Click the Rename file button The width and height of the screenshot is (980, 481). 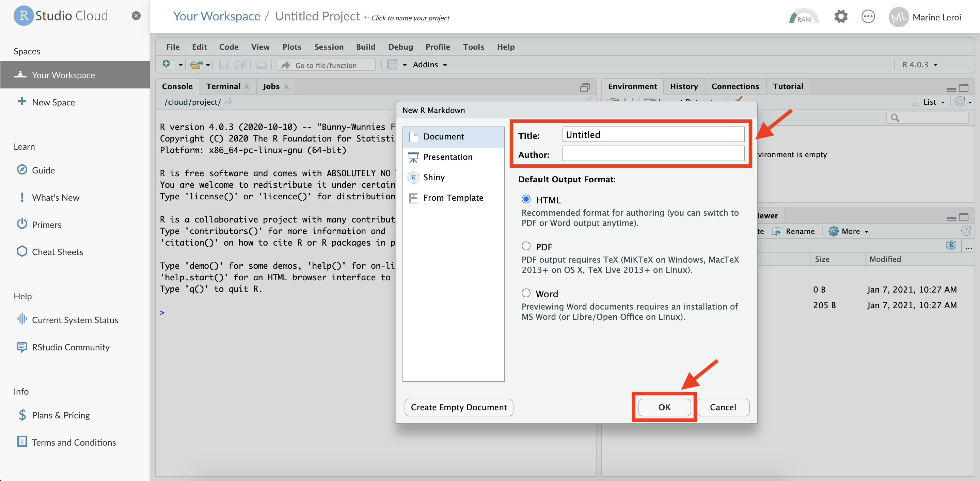[x=794, y=231]
